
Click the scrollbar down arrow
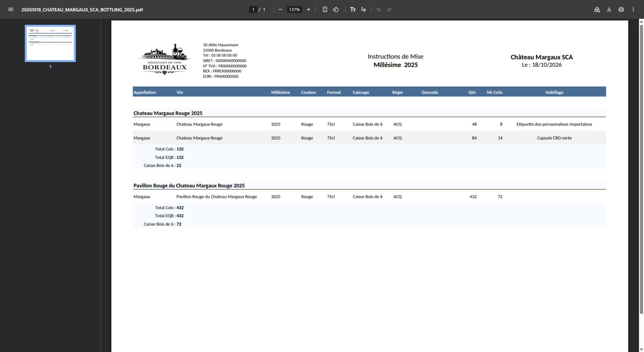641,349
